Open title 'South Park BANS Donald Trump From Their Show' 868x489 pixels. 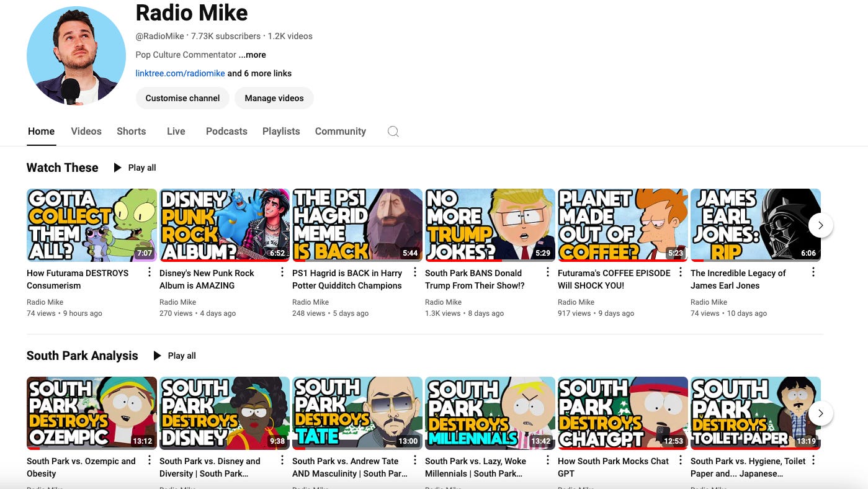point(475,279)
